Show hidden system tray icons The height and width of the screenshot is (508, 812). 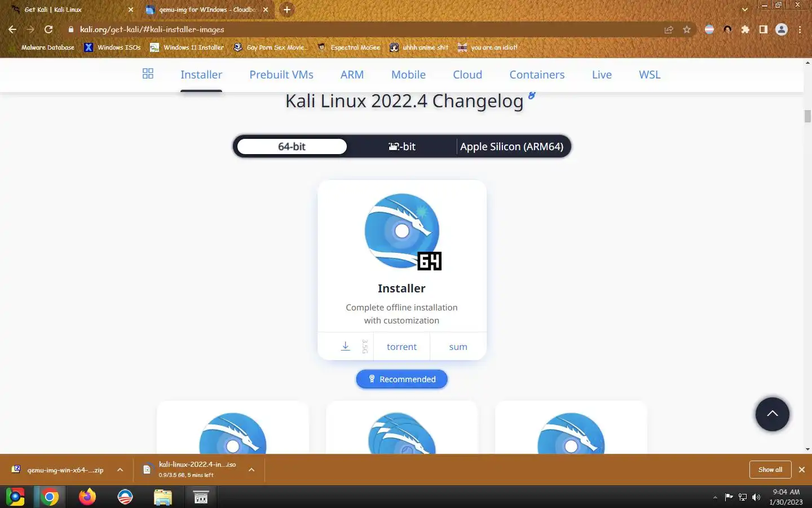(715, 497)
